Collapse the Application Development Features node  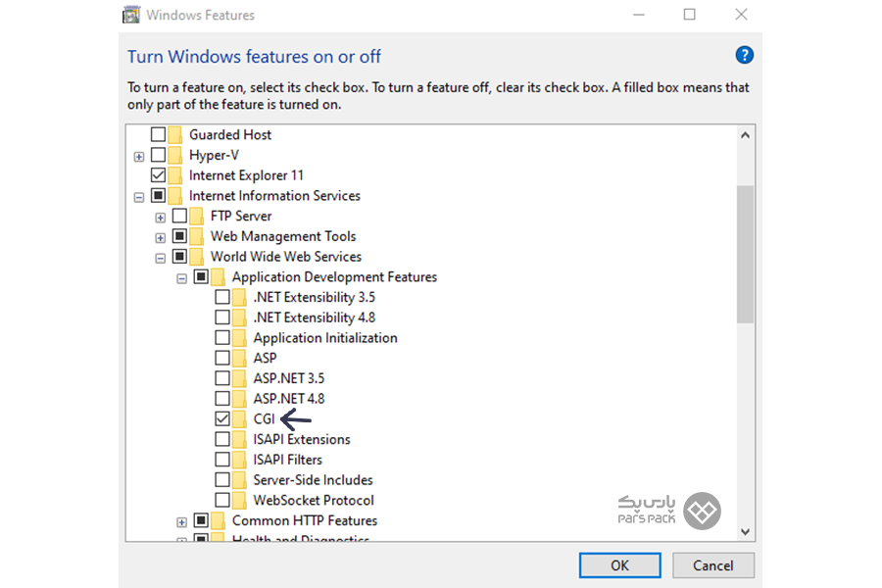[x=181, y=278]
